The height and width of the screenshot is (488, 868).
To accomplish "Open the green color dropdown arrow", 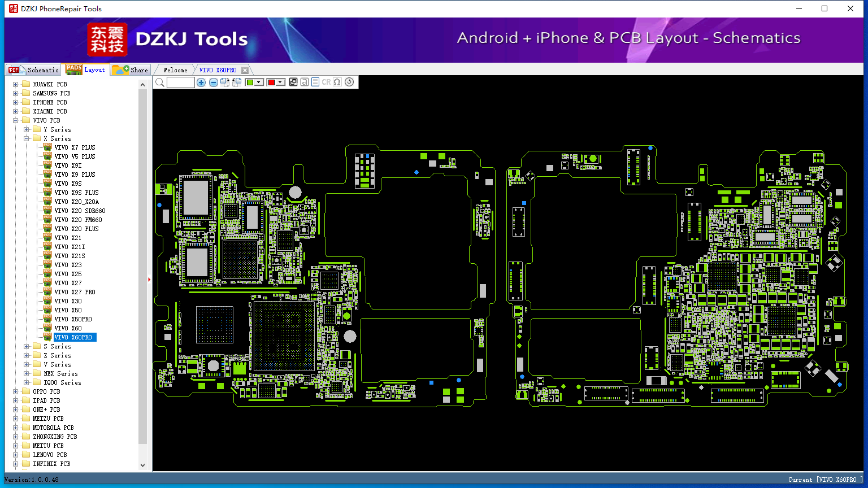I will pyautogui.click(x=259, y=82).
